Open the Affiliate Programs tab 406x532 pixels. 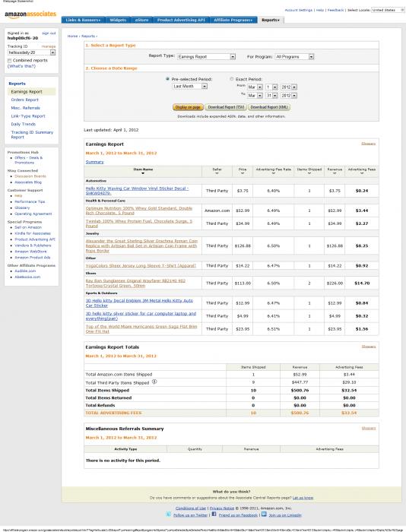pyautogui.click(x=233, y=20)
